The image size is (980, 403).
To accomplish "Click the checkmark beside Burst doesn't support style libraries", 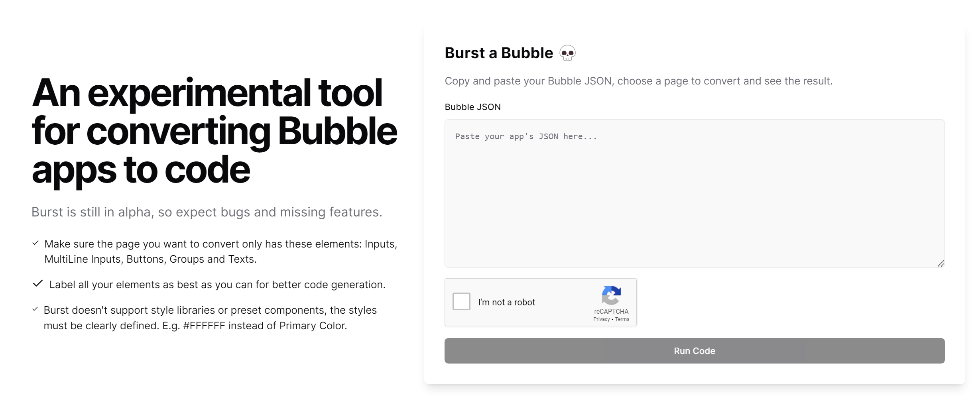I will (x=35, y=309).
